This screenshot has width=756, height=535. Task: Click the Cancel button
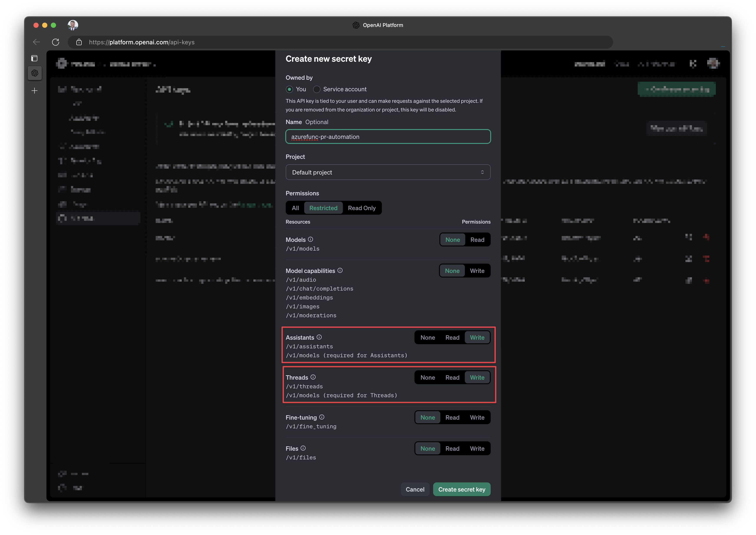pos(415,489)
